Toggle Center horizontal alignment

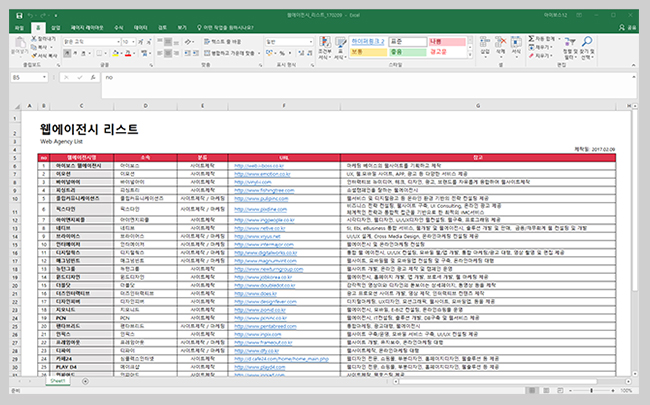[x=168, y=53]
